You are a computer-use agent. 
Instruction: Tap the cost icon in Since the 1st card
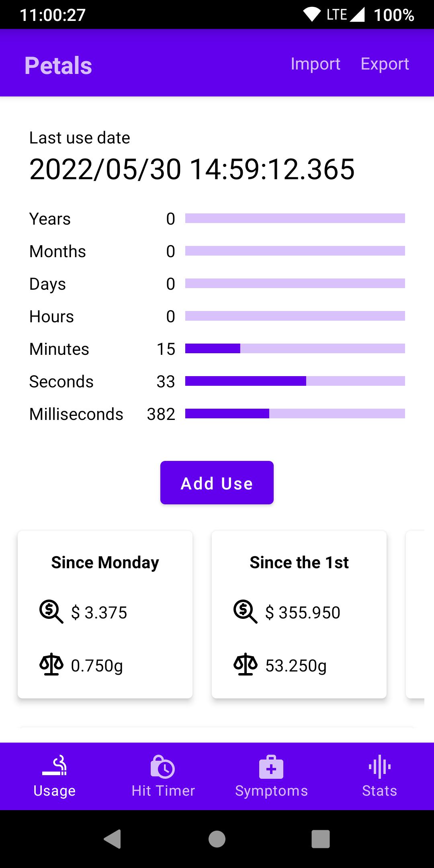click(x=245, y=612)
